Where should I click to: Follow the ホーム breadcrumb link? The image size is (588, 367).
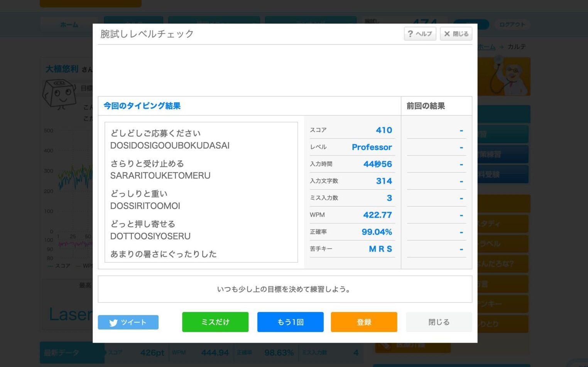tap(487, 47)
